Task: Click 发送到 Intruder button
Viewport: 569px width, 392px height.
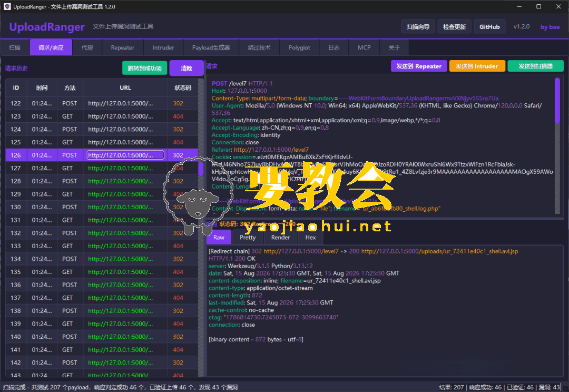Action: point(477,66)
